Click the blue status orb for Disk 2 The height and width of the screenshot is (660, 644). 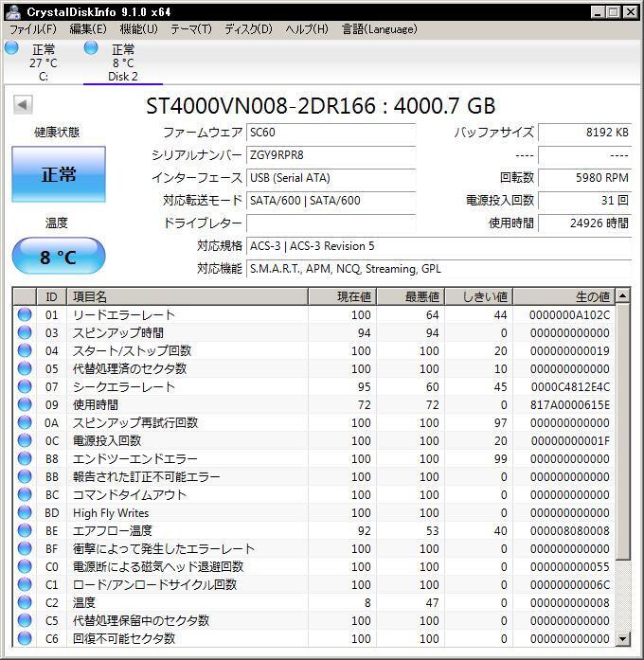[91, 48]
